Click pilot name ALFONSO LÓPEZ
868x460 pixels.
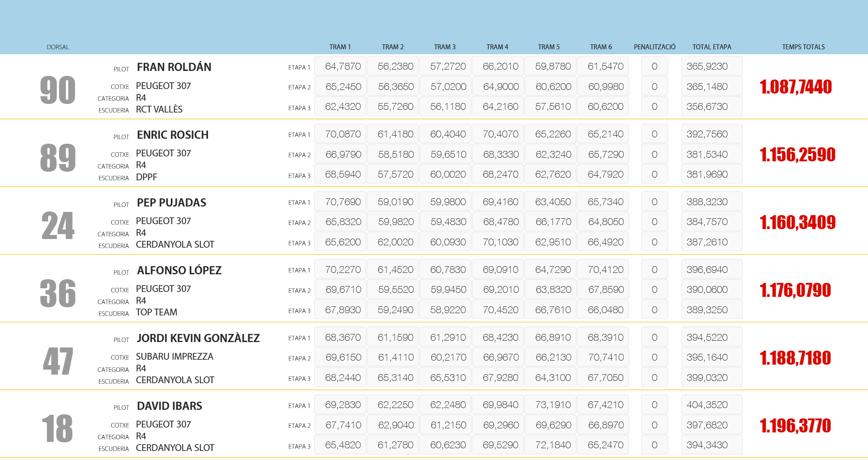pos(179,270)
